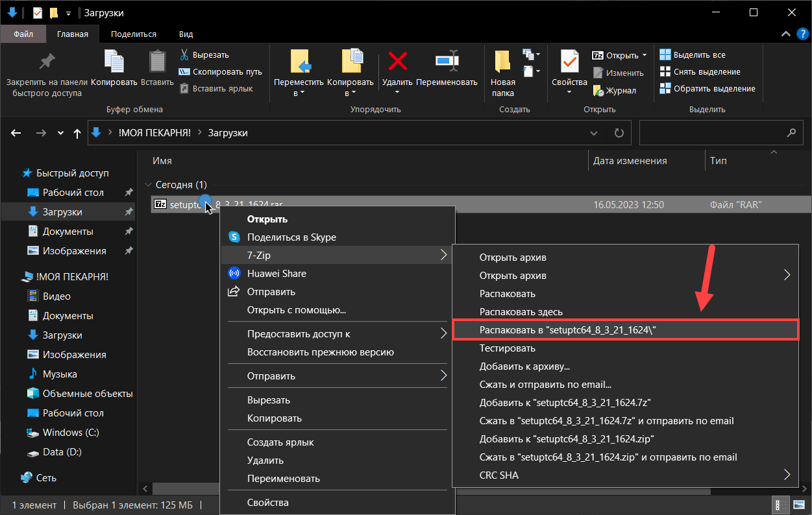Click Свойства in the context menu
812x515 pixels.
tap(267, 503)
